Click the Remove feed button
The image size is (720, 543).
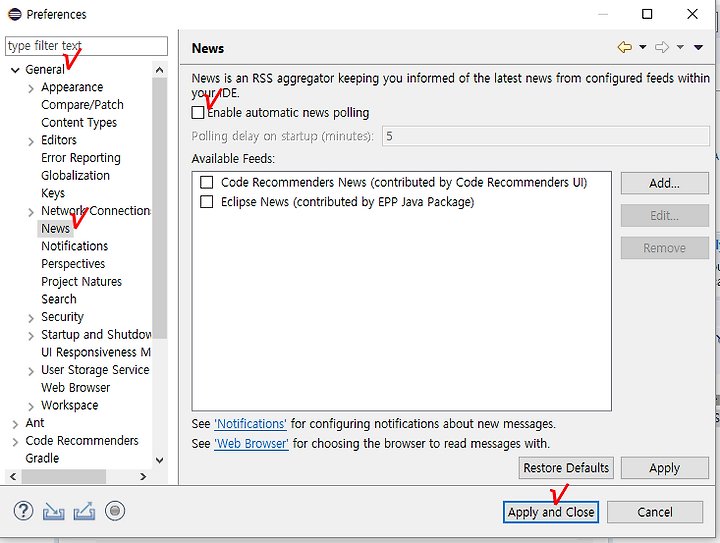[664, 248]
